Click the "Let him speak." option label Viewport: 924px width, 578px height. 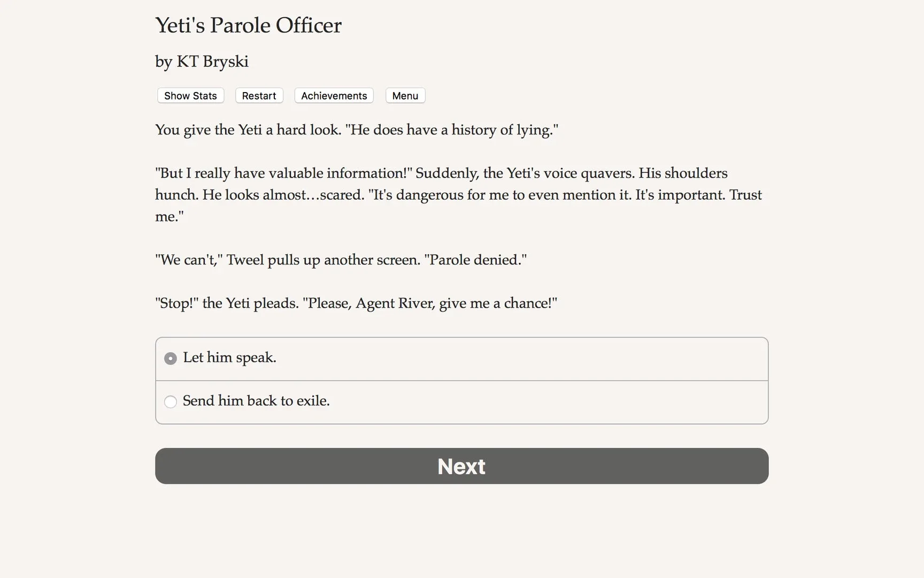click(229, 358)
